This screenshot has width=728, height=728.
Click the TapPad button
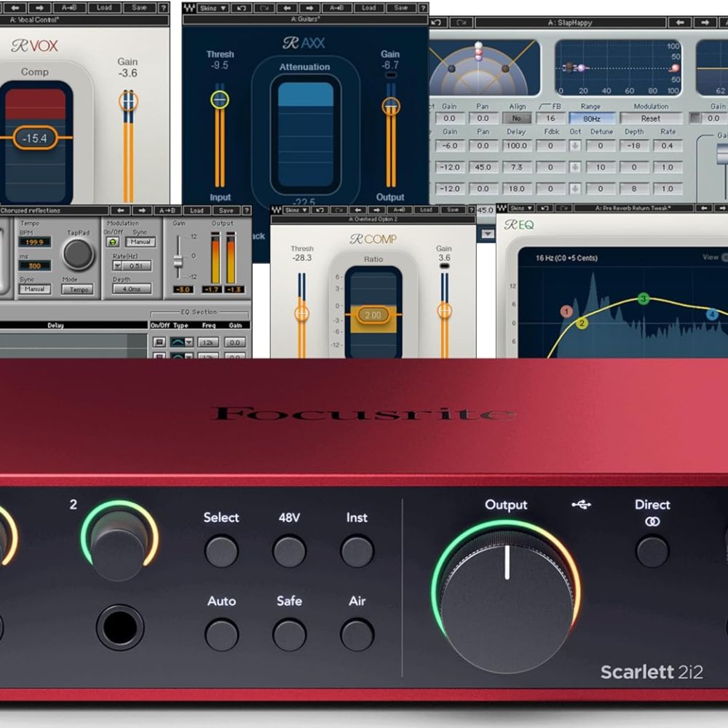tap(78, 254)
